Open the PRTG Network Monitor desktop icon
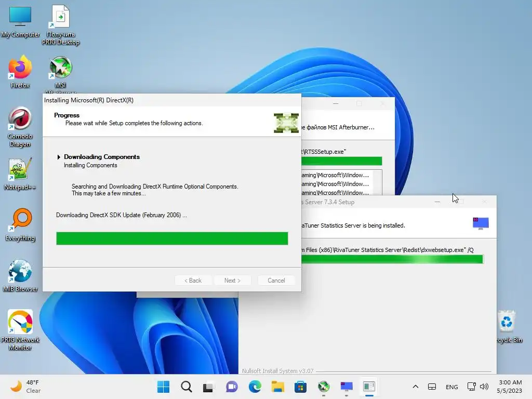The height and width of the screenshot is (399, 532). click(x=20, y=330)
